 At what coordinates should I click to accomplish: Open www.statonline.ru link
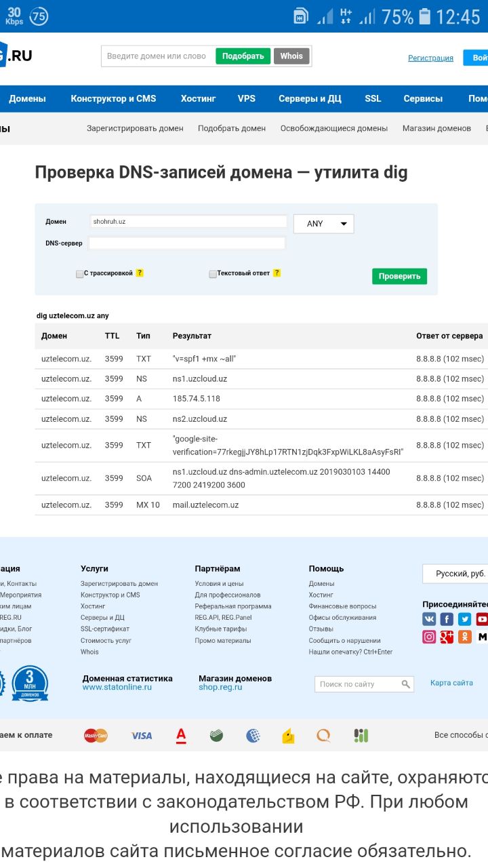pyautogui.click(x=117, y=687)
